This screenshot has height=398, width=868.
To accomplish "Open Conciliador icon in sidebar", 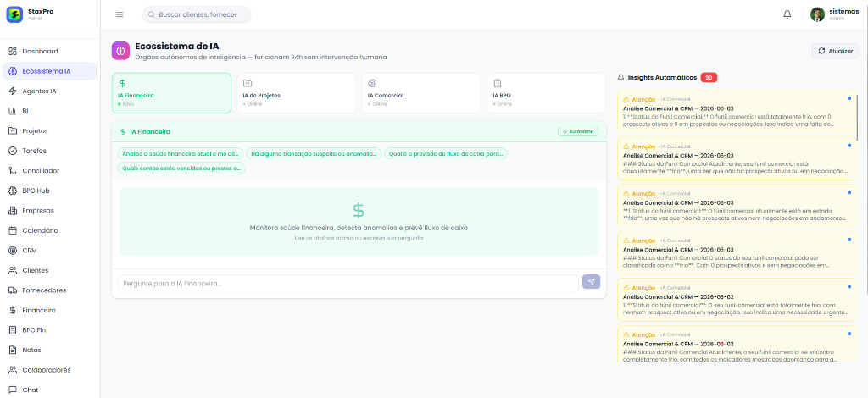I will tap(13, 171).
